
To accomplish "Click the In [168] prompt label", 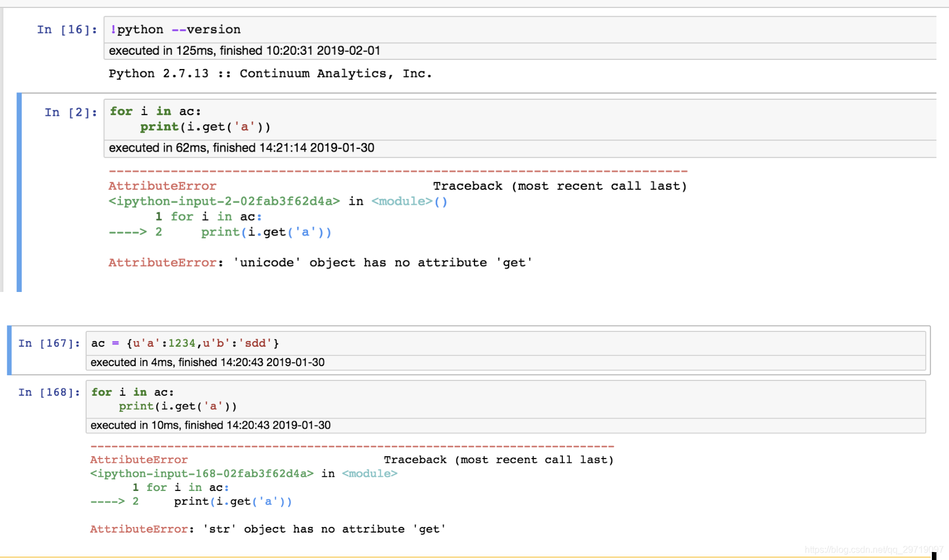I will [x=48, y=392].
